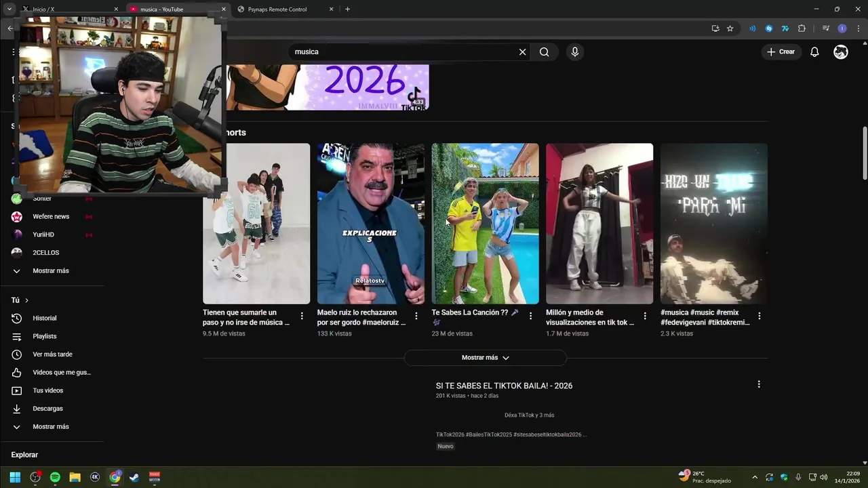Open video 'SI TE SABES EL TIKTOK BAILA! - 2026'
868x488 pixels.
click(x=504, y=386)
